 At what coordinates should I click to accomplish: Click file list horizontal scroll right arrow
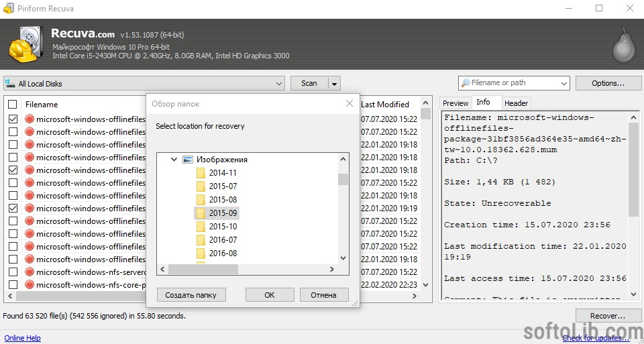pos(416,296)
